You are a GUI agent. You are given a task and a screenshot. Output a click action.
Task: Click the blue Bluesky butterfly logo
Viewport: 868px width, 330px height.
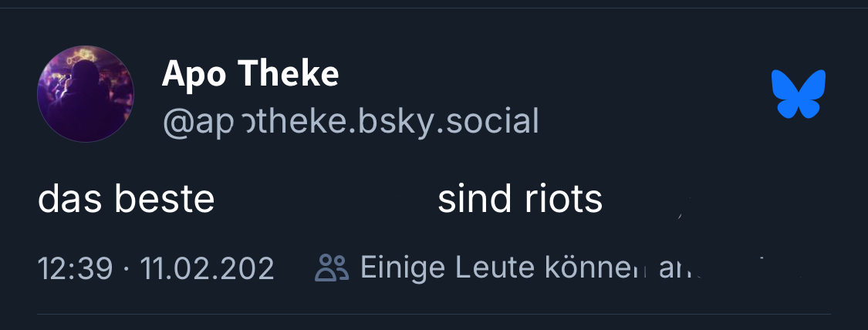pos(799,93)
